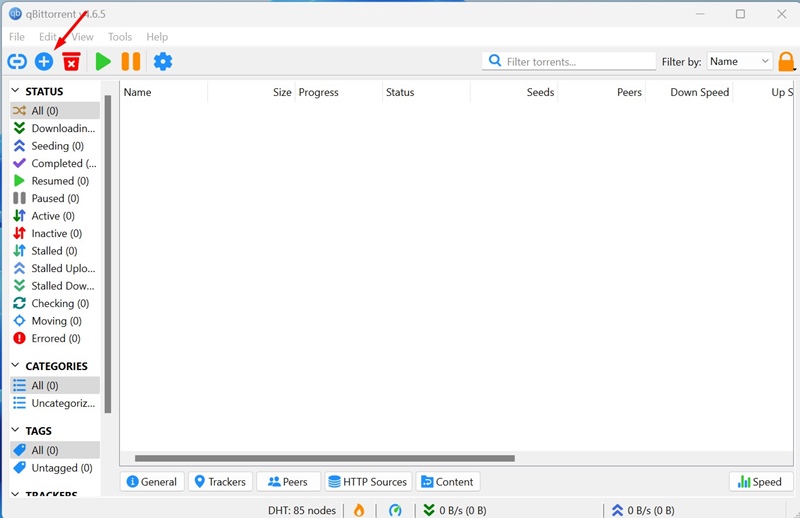
Task: Select All (0) under CATEGORIES
Action: pyautogui.click(x=55, y=385)
